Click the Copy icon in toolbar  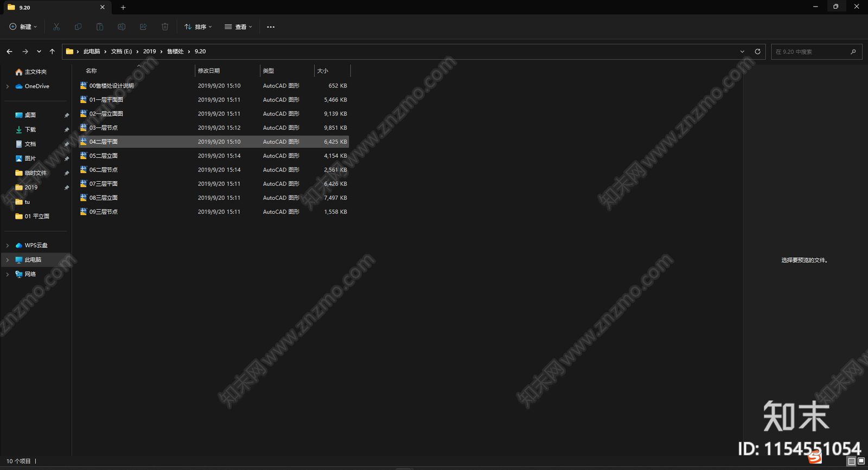pos(78,27)
